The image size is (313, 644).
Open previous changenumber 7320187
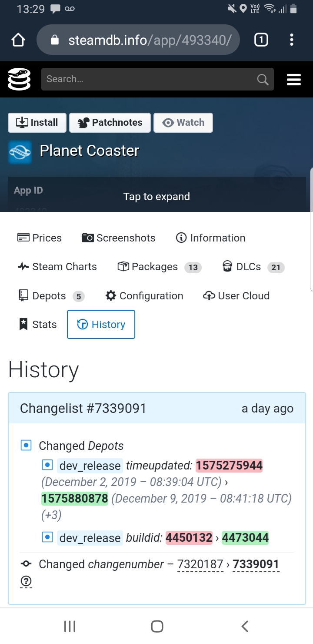pyautogui.click(x=200, y=564)
